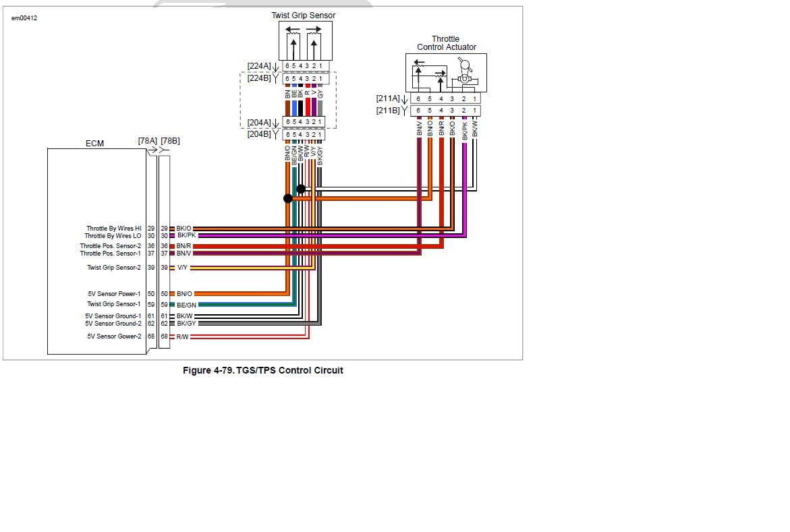Viewport: 790px width, 532px height.
Task: Select the 5V Sensor Ground-1 label
Action: coord(113,316)
